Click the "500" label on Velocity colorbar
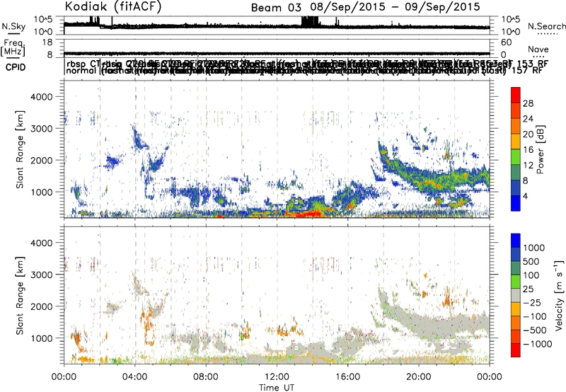566x392 pixels. [533, 262]
